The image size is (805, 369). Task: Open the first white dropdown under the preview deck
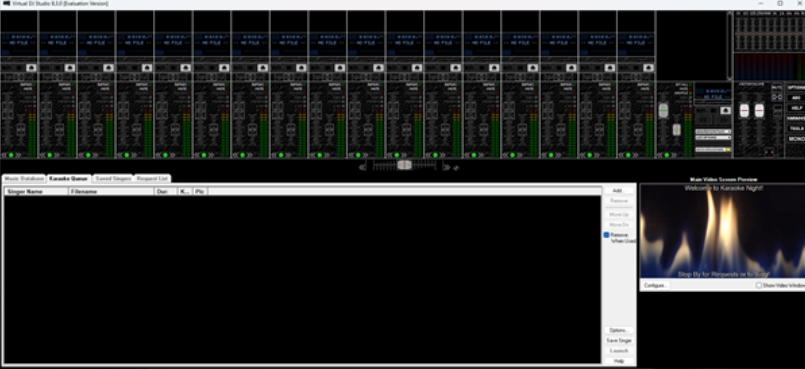pyautogui.click(x=713, y=132)
